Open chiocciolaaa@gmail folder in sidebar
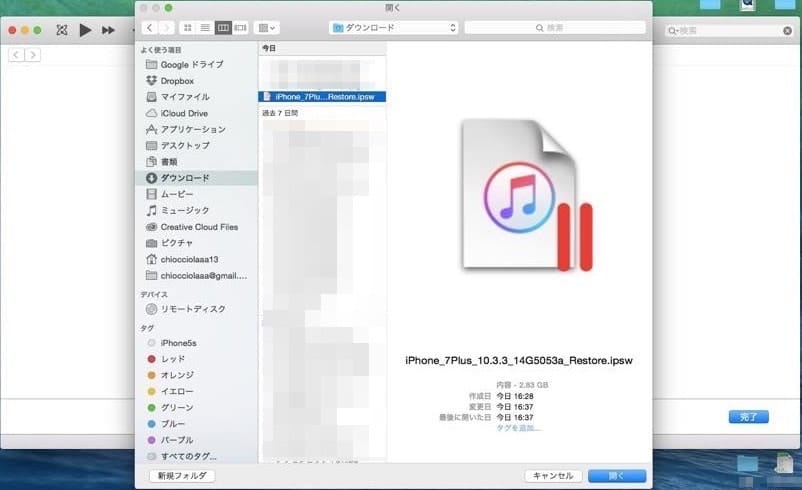Image resolution: width=802 pixels, height=490 pixels. pyautogui.click(x=196, y=276)
